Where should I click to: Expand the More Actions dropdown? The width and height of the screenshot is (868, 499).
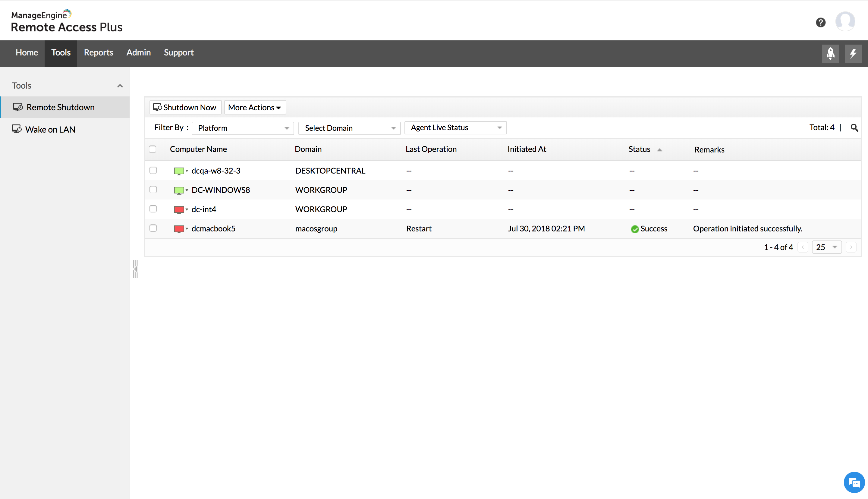click(255, 108)
